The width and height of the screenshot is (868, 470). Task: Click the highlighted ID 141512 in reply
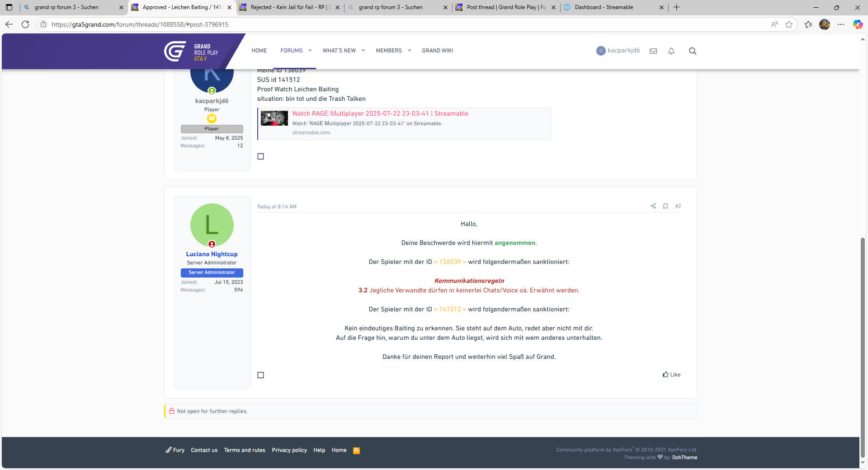coord(450,309)
